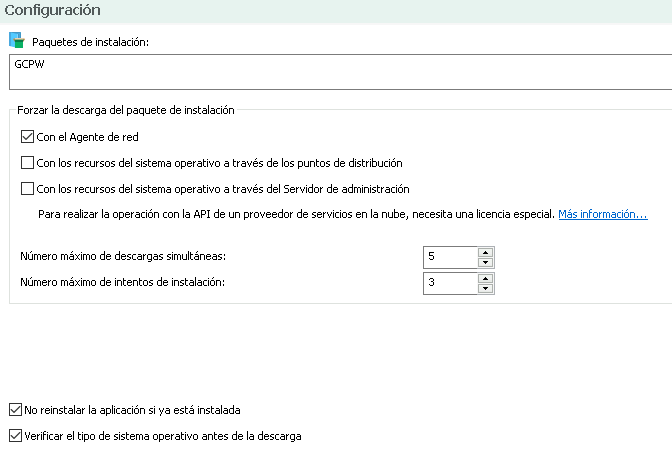Toggle 'Verificar el tipo de sistema operativo' checkbox
This screenshot has width=672, height=460.
[x=15, y=436]
